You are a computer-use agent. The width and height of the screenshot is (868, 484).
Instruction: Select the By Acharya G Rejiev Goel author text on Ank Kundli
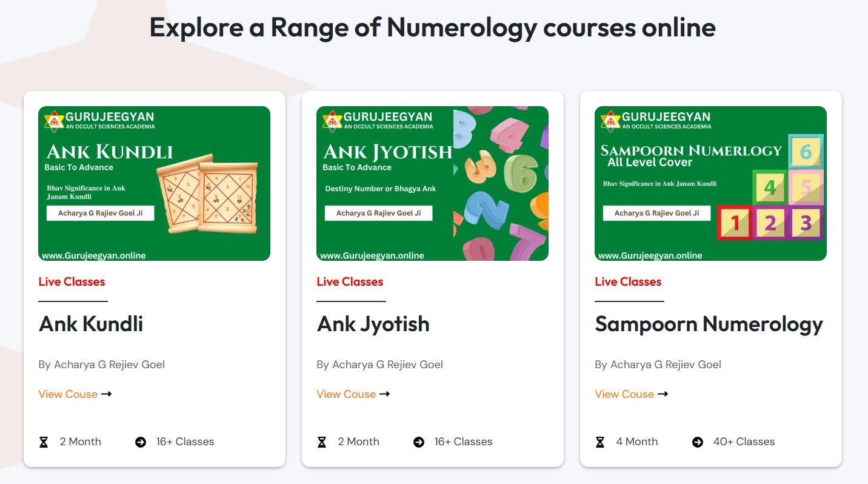(x=101, y=365)
